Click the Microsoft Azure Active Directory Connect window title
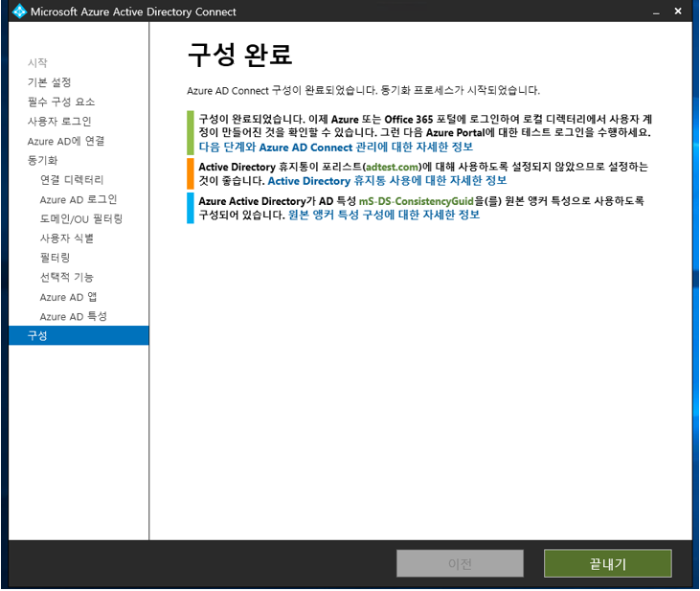Image resolution: width=700 pixels, height=591 pixels. 133,11
